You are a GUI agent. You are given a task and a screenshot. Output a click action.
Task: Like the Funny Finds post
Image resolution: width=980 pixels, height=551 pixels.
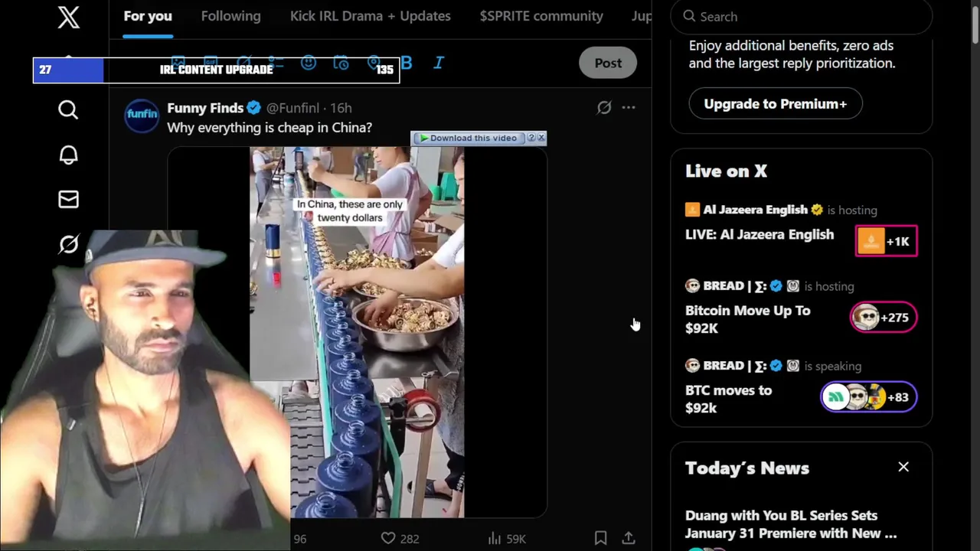(388, 539)
